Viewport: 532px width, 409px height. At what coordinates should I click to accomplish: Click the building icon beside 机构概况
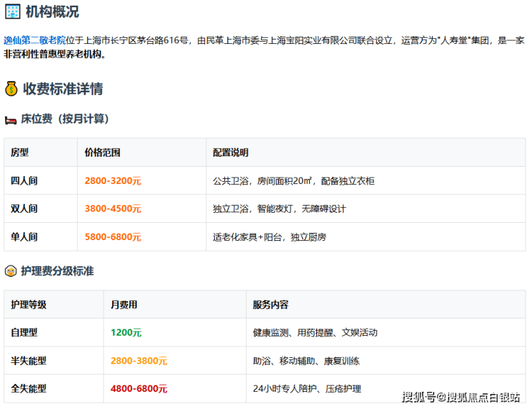12,12
